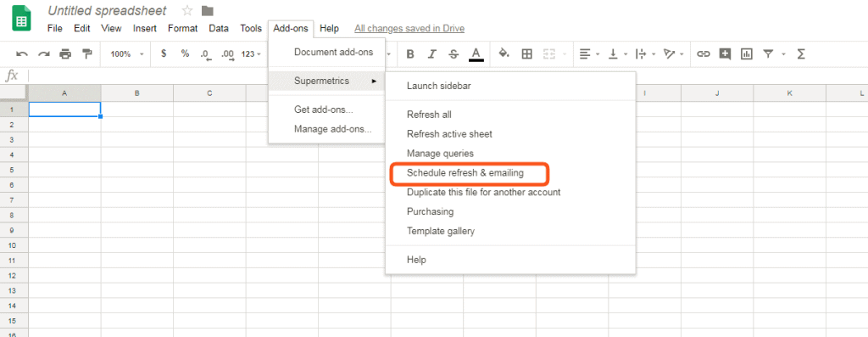Click the Insert link icon

click(704, 53)
